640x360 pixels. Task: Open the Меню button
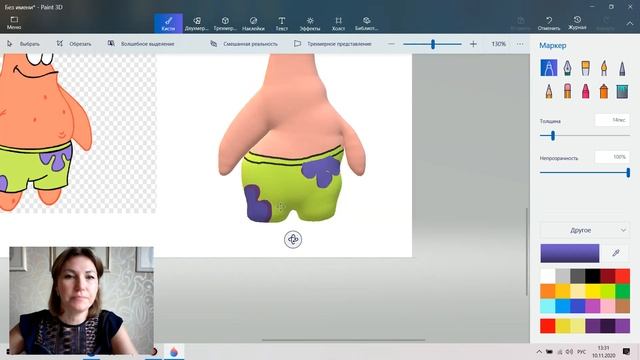click(x=14, y=23)
